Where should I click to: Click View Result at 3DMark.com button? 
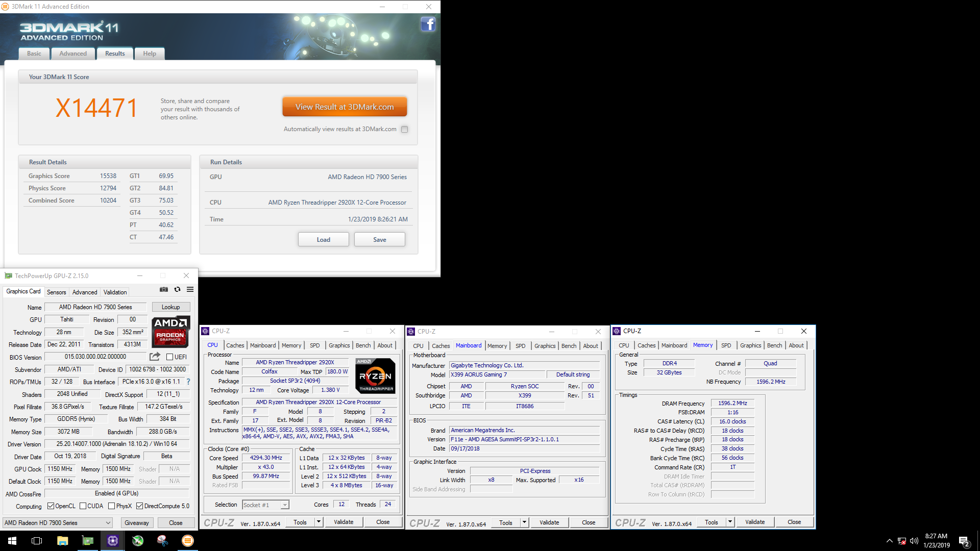(x=345, y=107)
